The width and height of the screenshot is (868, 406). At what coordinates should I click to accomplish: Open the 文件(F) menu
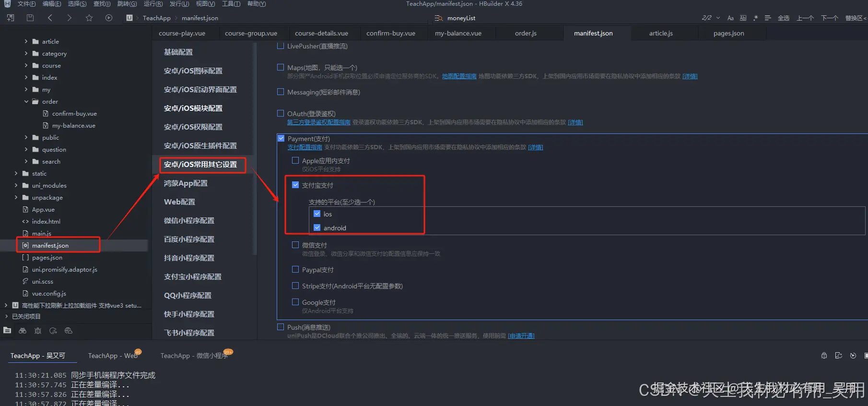[27, 4]
